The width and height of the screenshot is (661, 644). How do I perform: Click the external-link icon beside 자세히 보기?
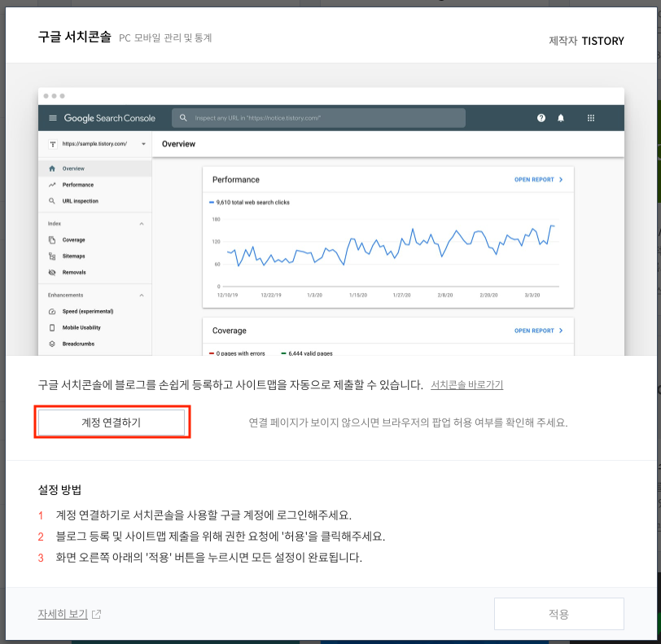97,614
